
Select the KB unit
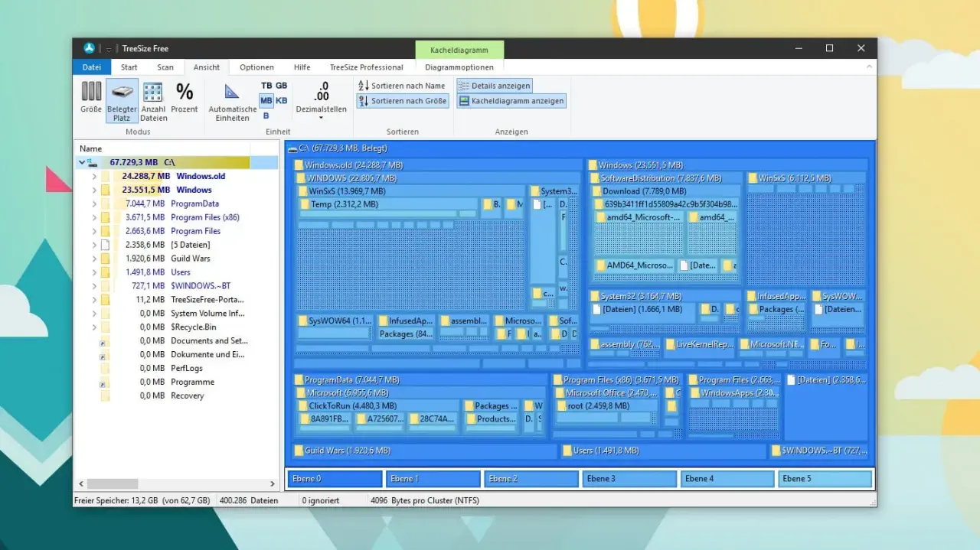[x=281, y=100]
